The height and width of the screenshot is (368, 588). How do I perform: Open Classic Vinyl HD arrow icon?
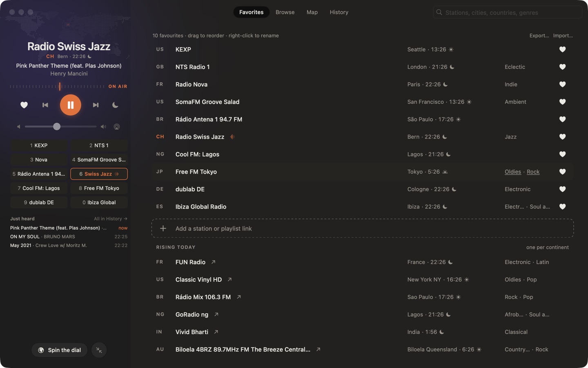tap(229, 280)
